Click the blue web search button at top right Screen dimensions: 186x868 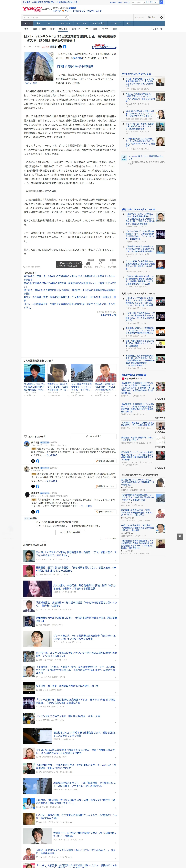(161, 2)
